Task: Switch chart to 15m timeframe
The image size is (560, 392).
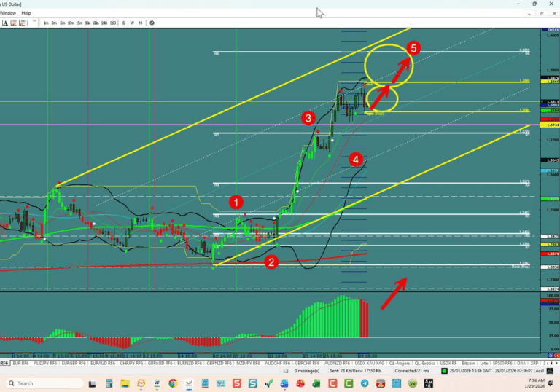Action: coord(79,23)
